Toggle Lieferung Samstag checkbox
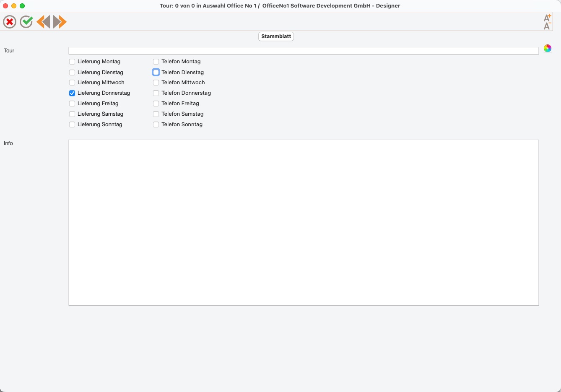561x392 pixels. 72,114
